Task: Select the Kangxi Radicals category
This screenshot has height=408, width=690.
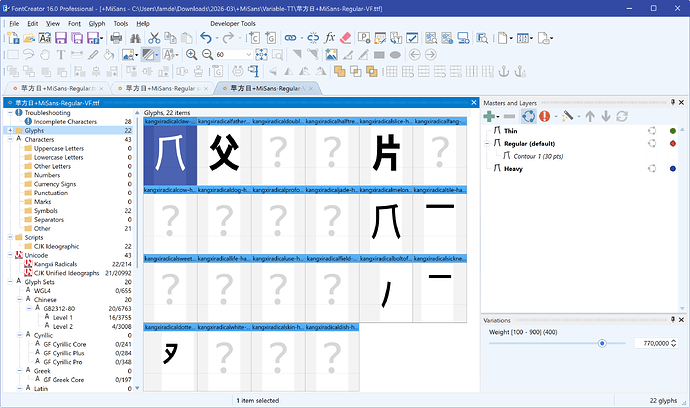Action: pos(55,264)
